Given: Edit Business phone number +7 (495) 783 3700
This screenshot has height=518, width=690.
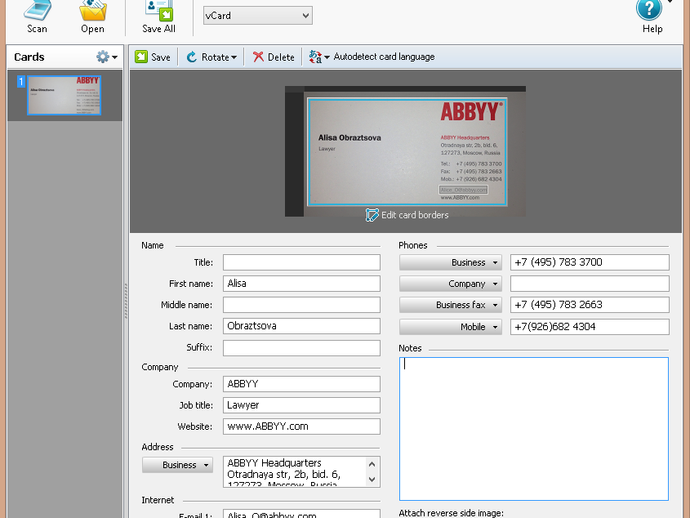Looking at the screenshot, I should 590,262.
